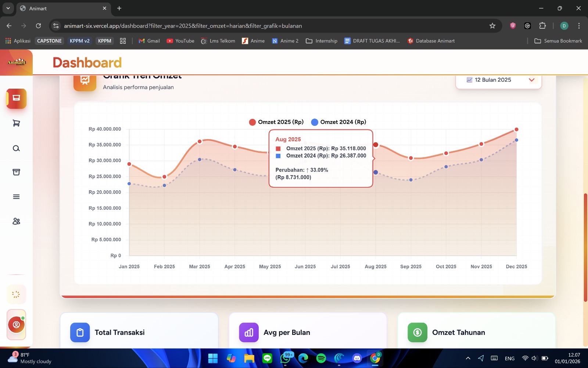
Task: Open the KPPM v2 bookmark
Action: point(80,41)
